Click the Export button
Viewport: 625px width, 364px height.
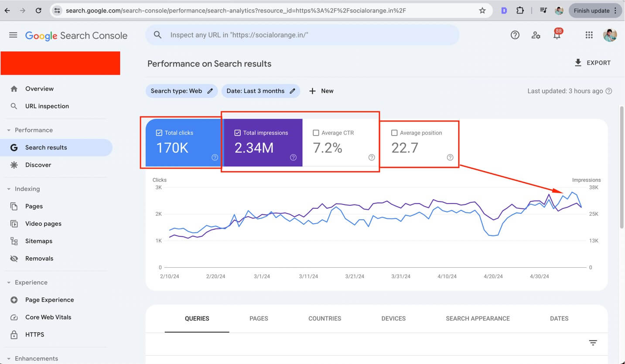click(x=592, y=63)
